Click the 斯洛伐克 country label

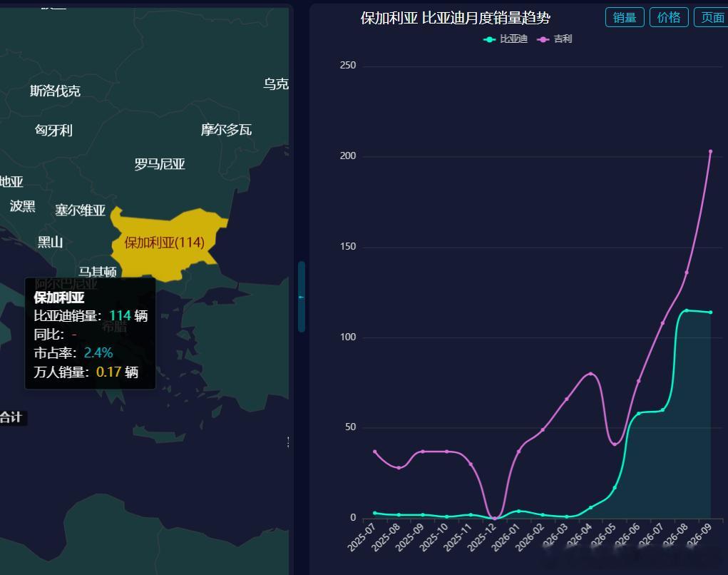click(x=55, y=91)
